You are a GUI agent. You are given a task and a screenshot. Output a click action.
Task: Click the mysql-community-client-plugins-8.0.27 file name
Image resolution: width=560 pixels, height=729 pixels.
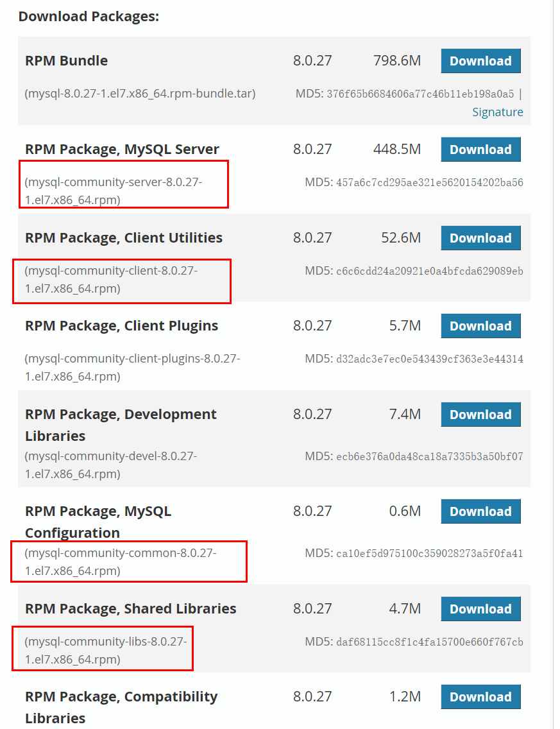(x=132, y=367)
